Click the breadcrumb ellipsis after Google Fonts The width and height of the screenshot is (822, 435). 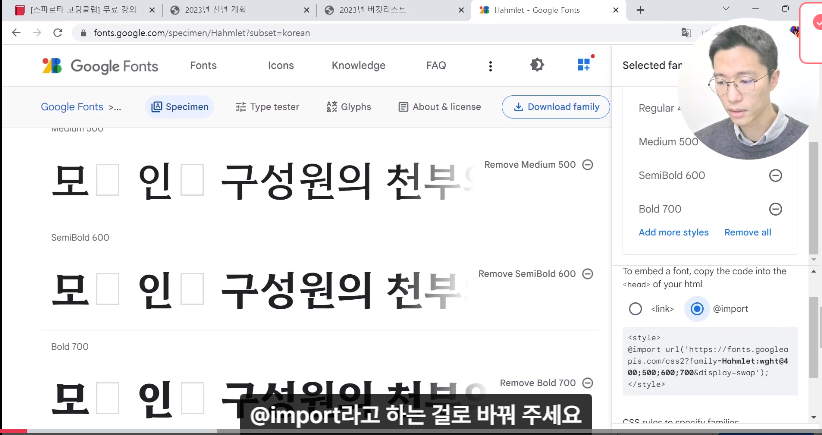click(x=115, y=107)
